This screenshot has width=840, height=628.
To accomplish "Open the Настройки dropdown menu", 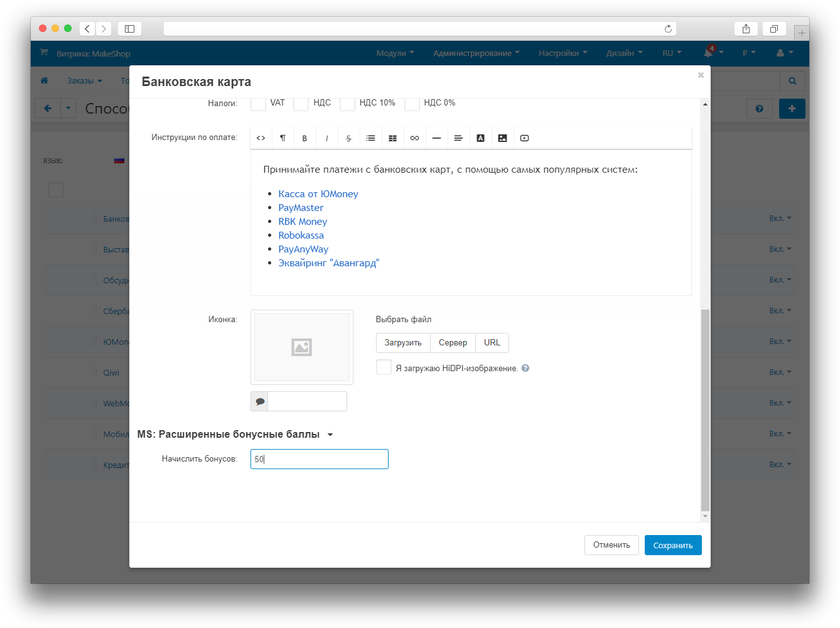I will coord(563,53).
